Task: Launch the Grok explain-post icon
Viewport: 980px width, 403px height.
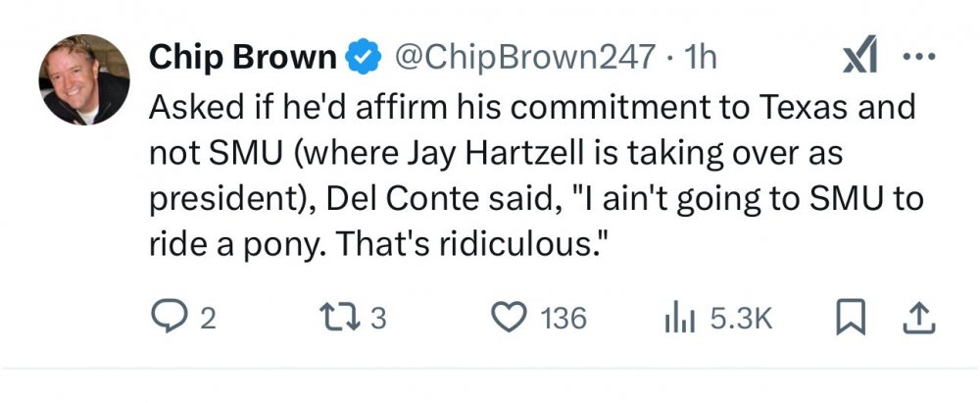Action: (858, 59)
